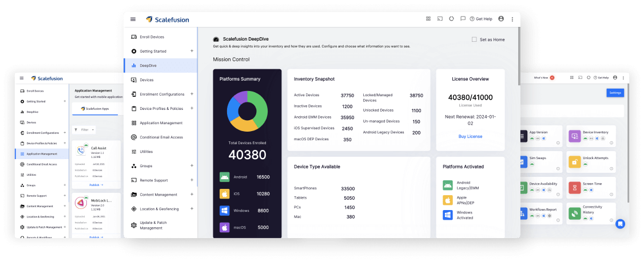Click Publish link on Call Assist card
644x261 pixels.
pyautogui.click(x=96, y=185)
